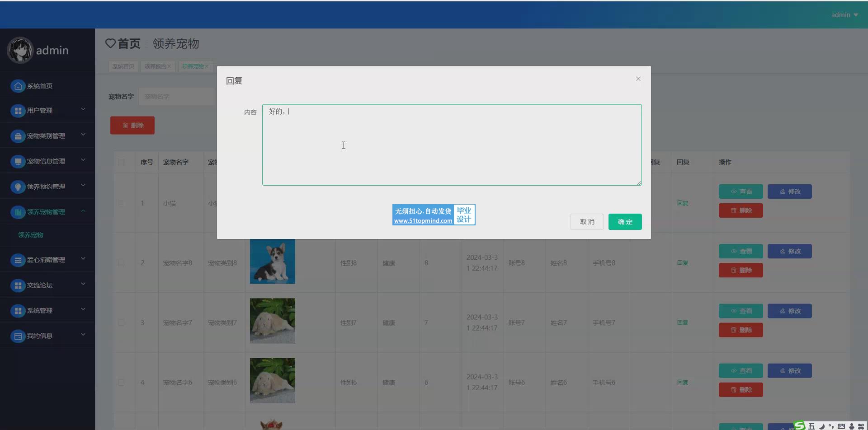Screen dimensions: 868x430
Task: Click the 系统管理 grid icon
Action: (x=18, y=310)
